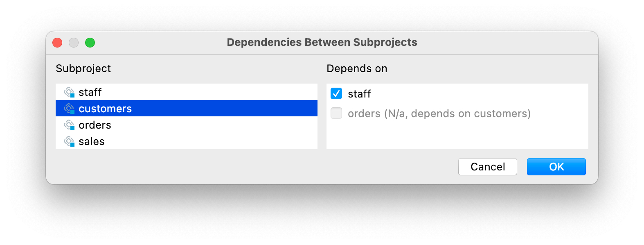
Task: Select the customers subproject label
Action: pyautogui.click(x=105, y=109)
